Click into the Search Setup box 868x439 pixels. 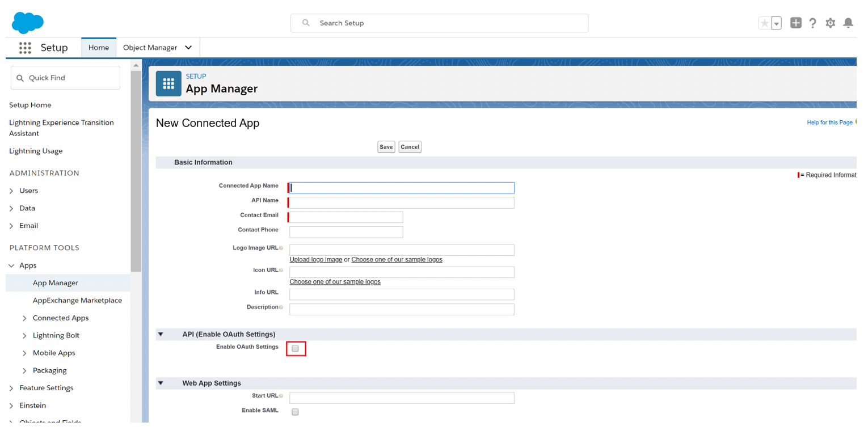(x=439, y=23)
